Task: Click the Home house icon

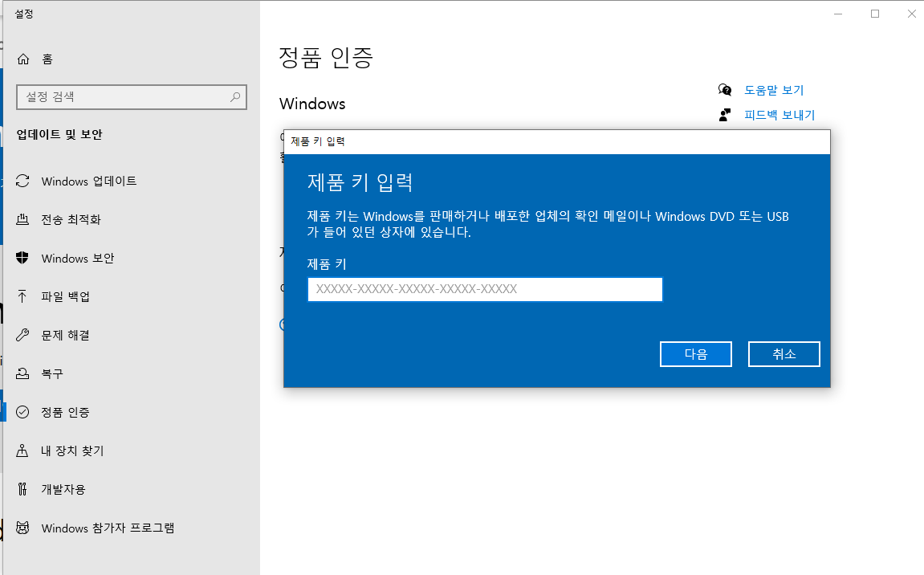Action: tap(23, 59)
